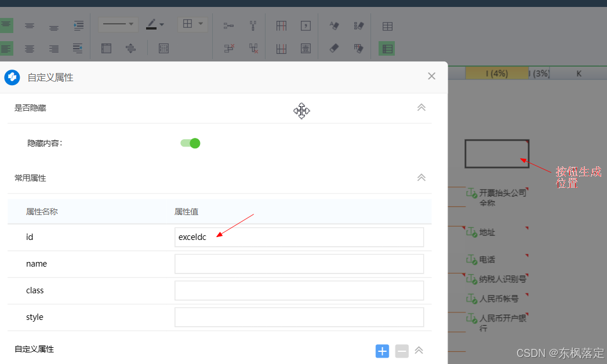Screen dimensions: 607x364
Task: Select column header K
Action: 579,73
